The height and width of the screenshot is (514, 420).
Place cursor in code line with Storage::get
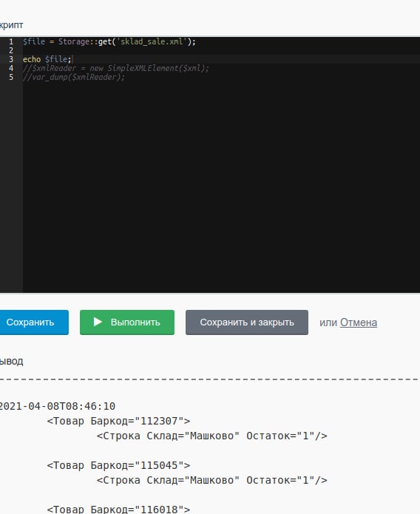(x=109, y=41)
